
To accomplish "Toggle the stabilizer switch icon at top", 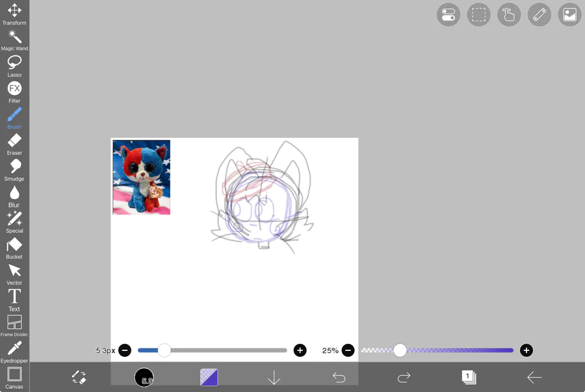I will coord(448,15).
